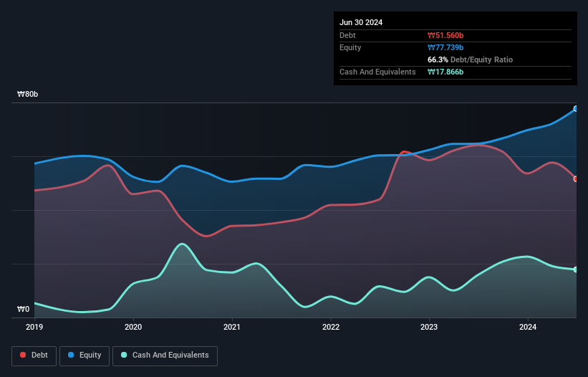Click the red Debt endpoint marker
Image resolution: width=588 pixels, height=377 pixels.
[x=576, y=179]
